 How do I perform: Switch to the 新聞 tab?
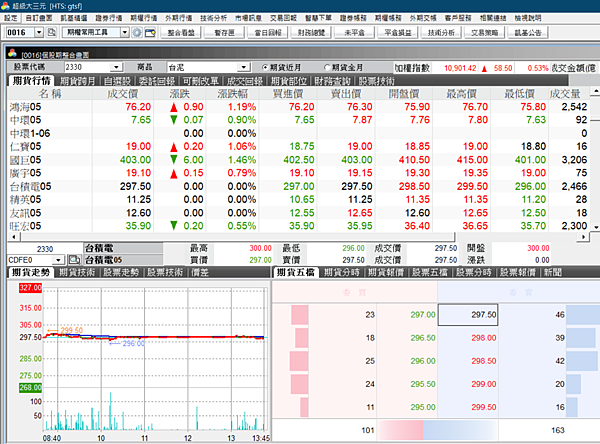553,272
